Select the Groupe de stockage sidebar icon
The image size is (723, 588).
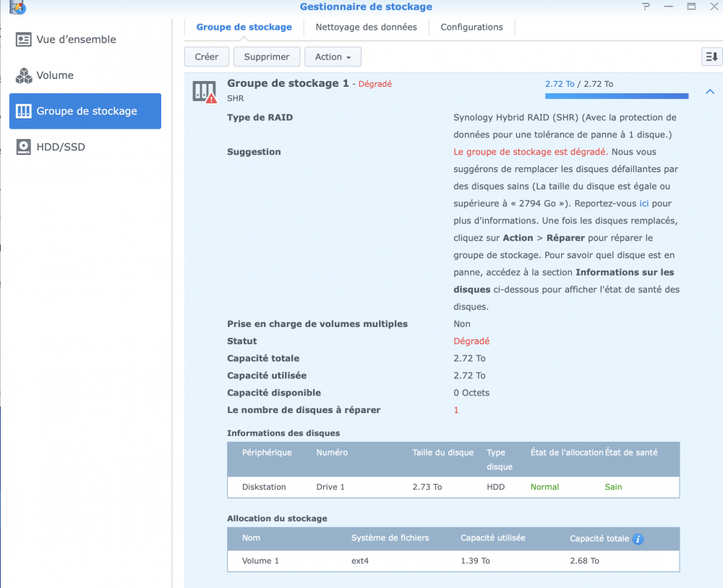point(24,111)
